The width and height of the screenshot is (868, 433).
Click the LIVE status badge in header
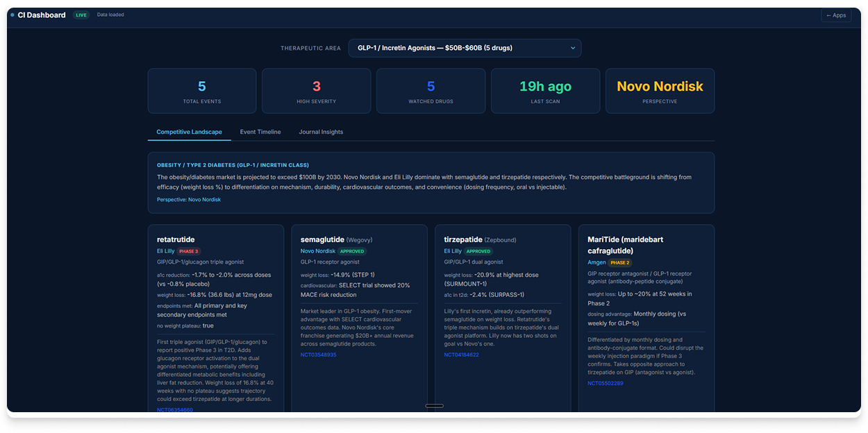pyautogui.click(x=80, y=15)
